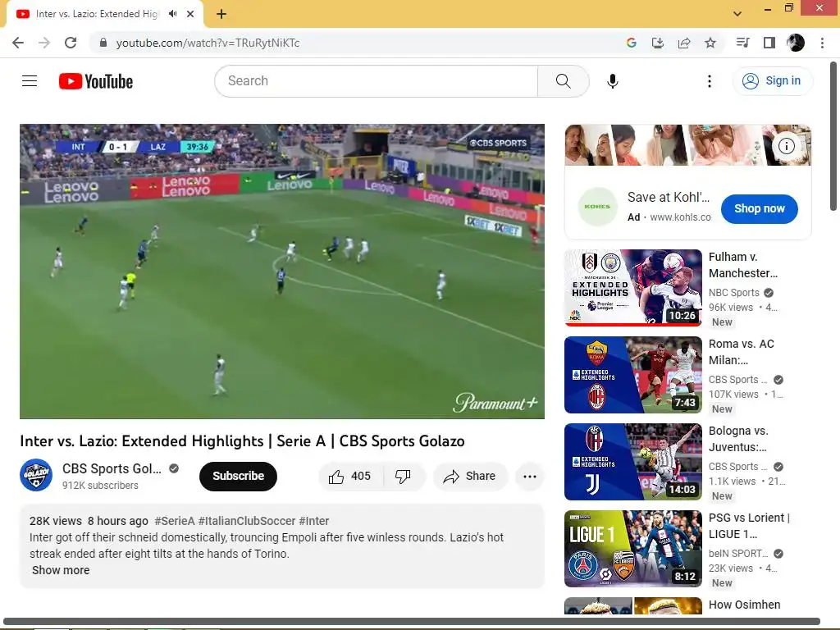Image resolution: width=840 pixels, height=630 pixels.
Task: Click the YouTube logo
Action: pos(96,81)
